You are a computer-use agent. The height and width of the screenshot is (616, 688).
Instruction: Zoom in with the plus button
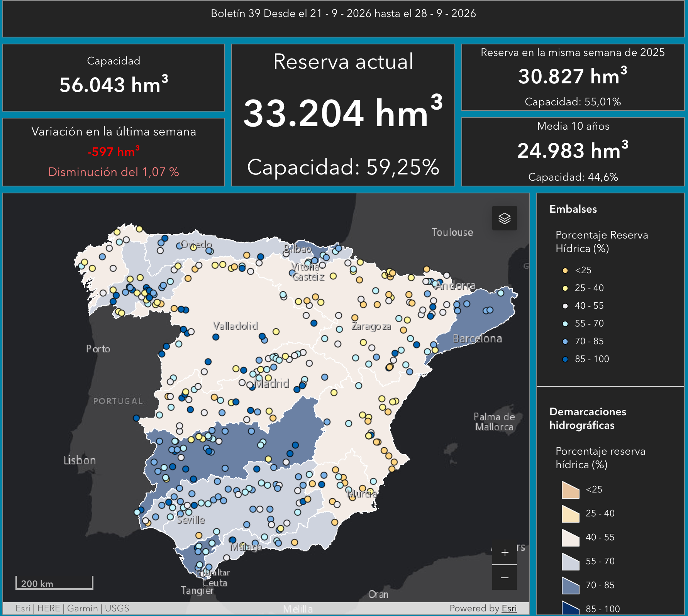coord(505,552)
